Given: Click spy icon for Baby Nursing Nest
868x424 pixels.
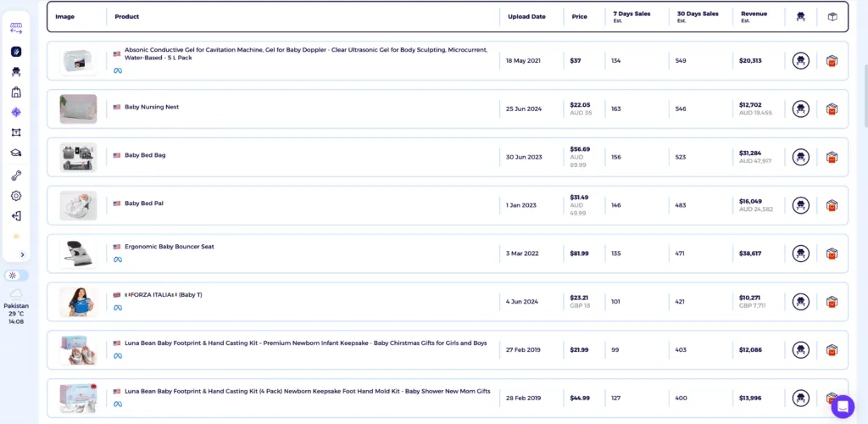Looking at the screenshot, I should (800, 109).
